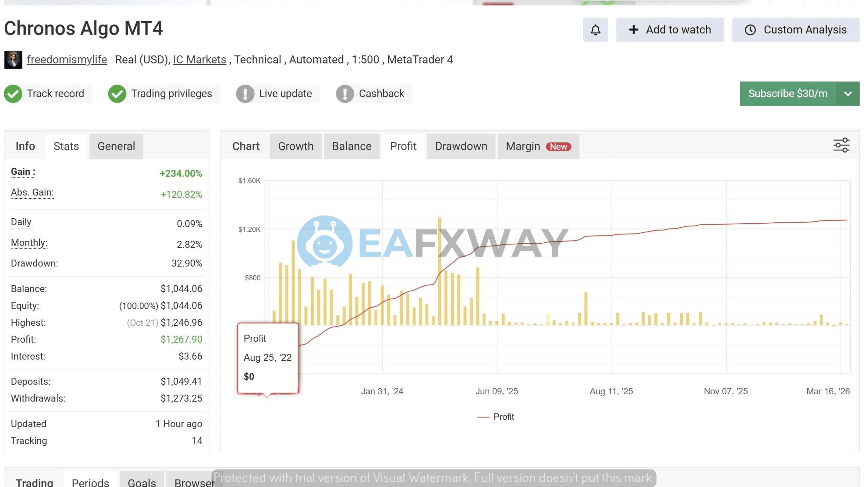This screenshot has height=487, width=868.
Task: Open the IC Markets broker link
Action: tap(199, 60)
